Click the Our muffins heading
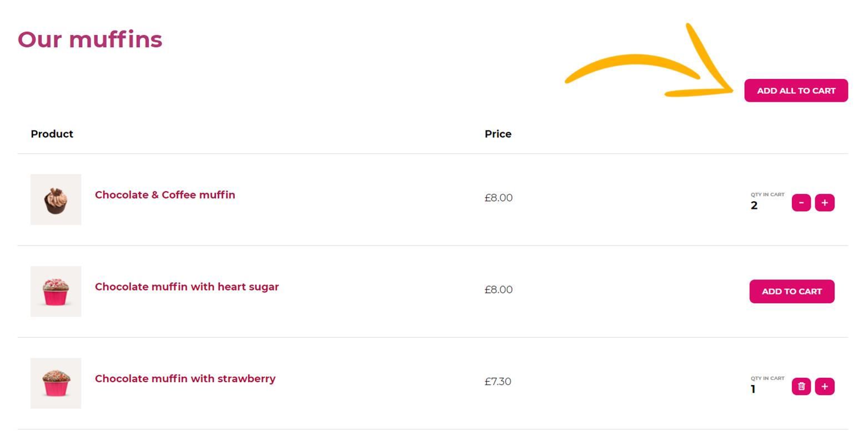This screenshot has height=440, width=868. pos(90,39)
